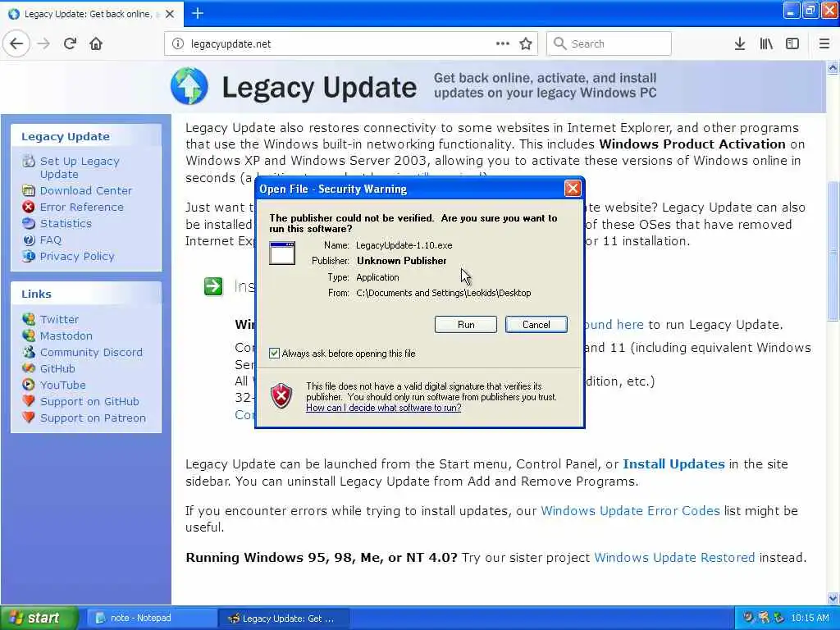Click Legacy Update taskbar button
The image size is (840, 630).
pyautogui.click(x=283, y=618)
